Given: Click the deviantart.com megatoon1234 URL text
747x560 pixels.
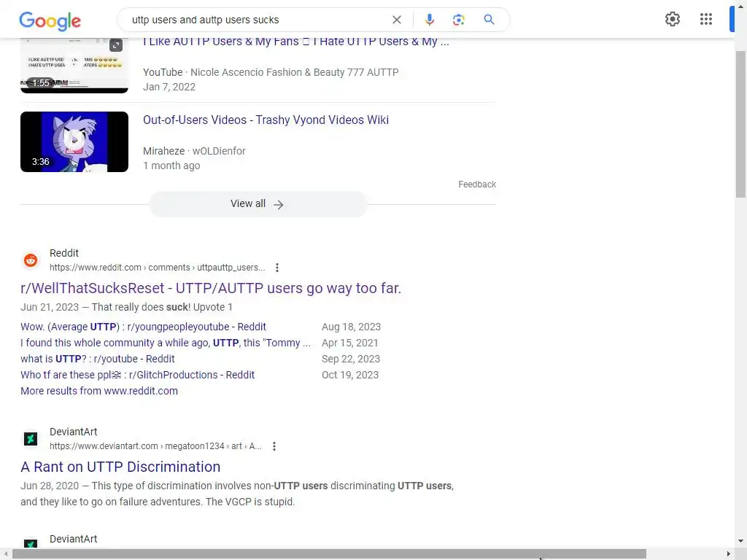Looking at the screenshot, I should tap(155, 446).
